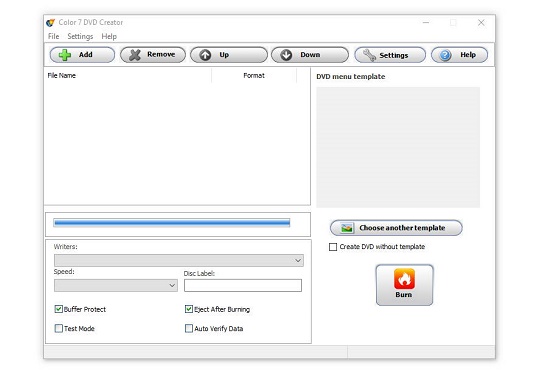Click the DVD menu template preview area
This screenshot has width=550, height=384.
click(398, 147)
